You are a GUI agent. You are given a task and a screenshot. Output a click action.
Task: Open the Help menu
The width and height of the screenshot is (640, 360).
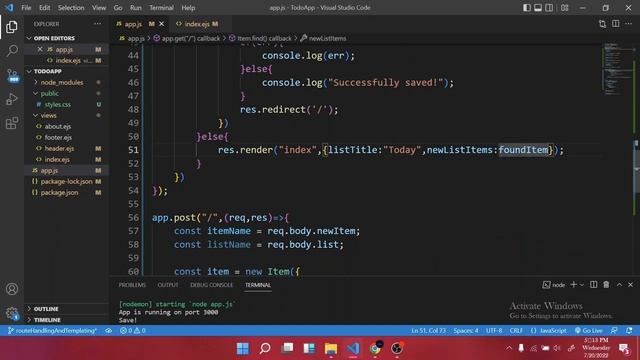(188, 8)
